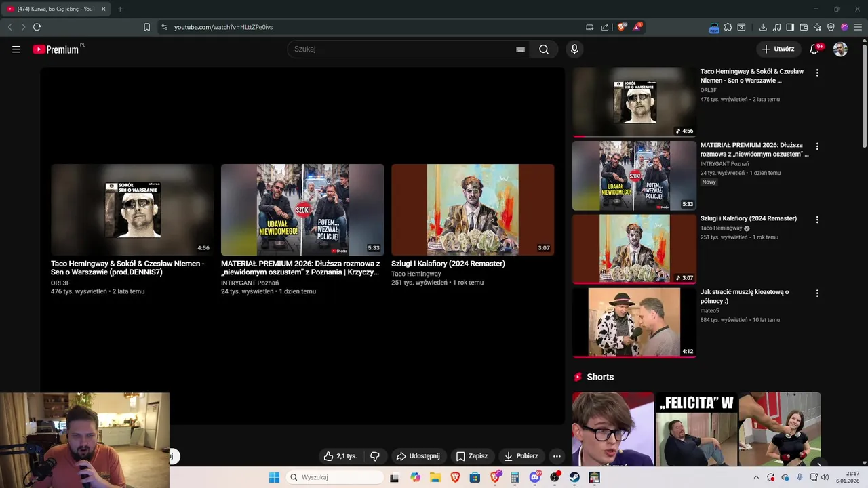Click the Udostępnij share button

(418, 456)
